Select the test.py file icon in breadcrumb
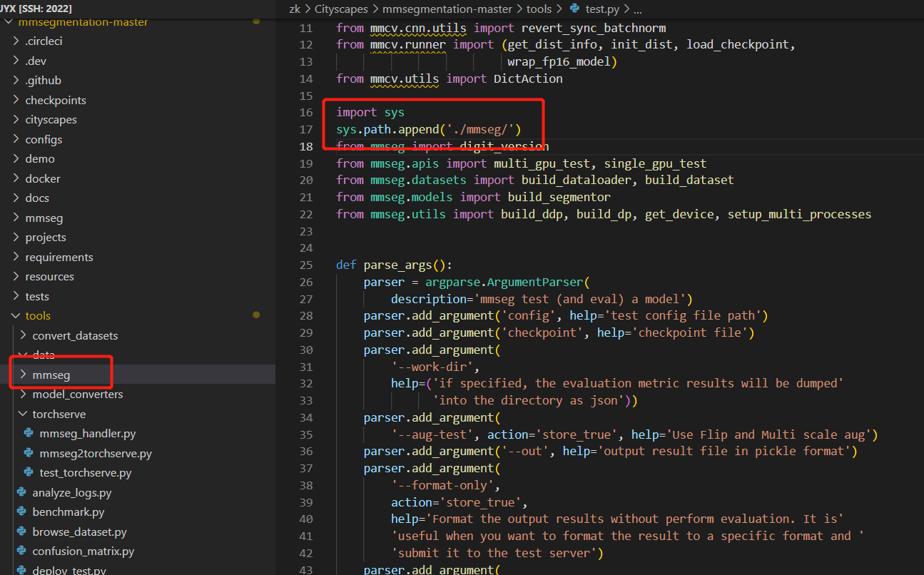Viewport: 924px width, 575px height. [x=575, y=9]
